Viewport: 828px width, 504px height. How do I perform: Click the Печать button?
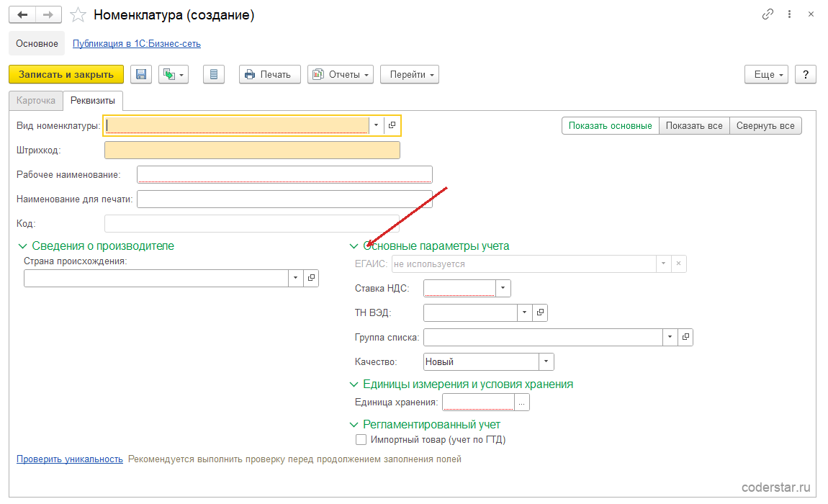270,74
